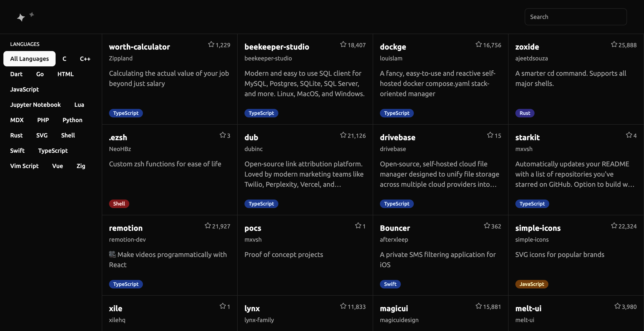Click the sparkle logo icon in header
Image resolution: width=644 pixels, height=331 pixels.
point(25,17)
